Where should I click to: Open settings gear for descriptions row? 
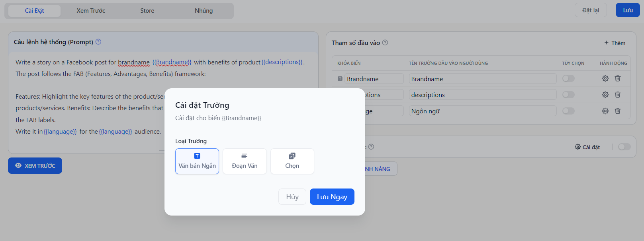(605, 95)
